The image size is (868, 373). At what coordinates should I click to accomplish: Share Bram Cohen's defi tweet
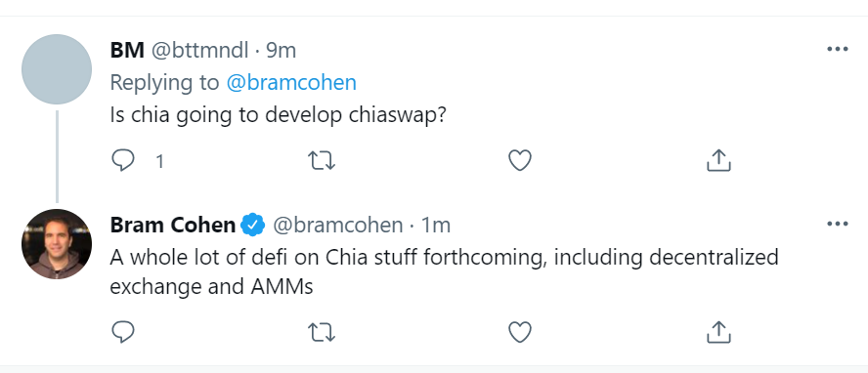[x=718, y=332]
